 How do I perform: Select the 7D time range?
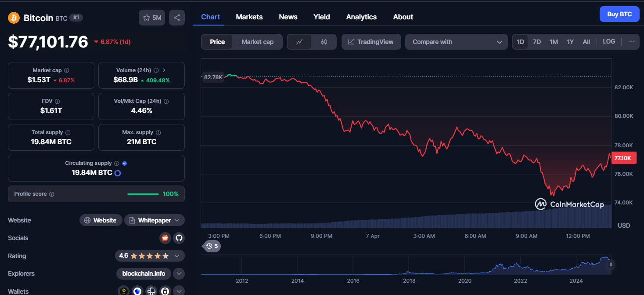[537, 42]
